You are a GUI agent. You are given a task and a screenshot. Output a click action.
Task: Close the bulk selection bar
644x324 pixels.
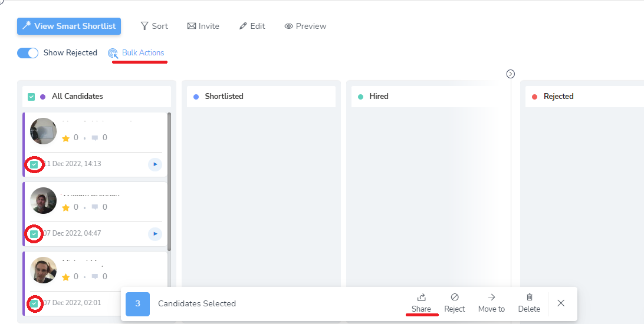coord(561,303)
